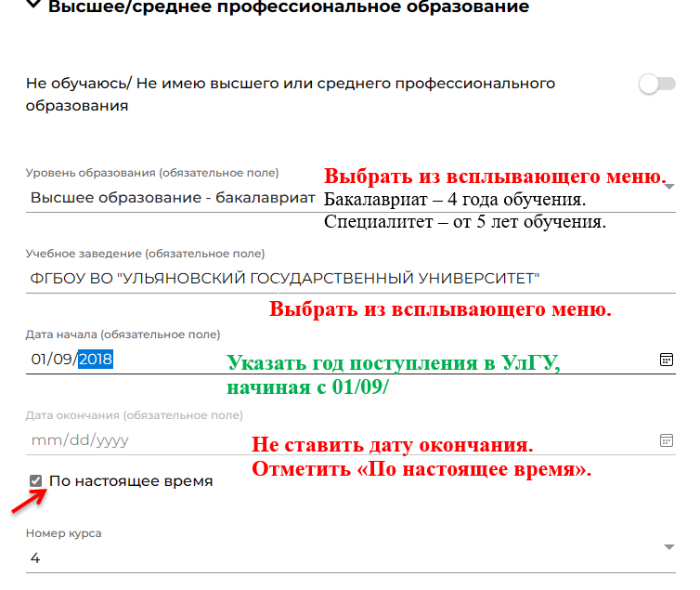The height and width of the screenshot is (590, 700).
Task: Click the selected year 2018
Action: (96, 359)
